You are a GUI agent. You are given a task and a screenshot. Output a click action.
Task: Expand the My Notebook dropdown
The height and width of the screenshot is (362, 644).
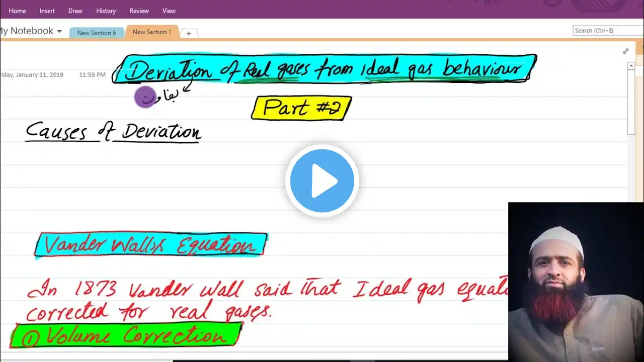click(31, 31)
